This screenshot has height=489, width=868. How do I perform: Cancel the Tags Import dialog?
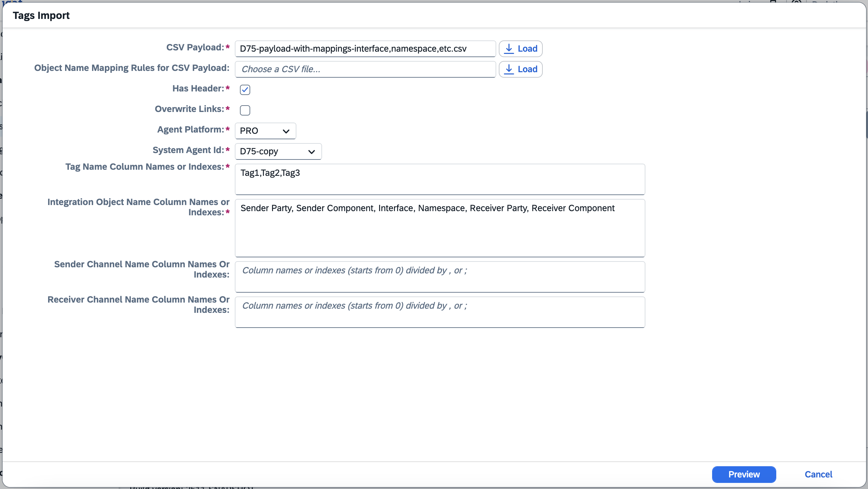click(x=818, y=475)
